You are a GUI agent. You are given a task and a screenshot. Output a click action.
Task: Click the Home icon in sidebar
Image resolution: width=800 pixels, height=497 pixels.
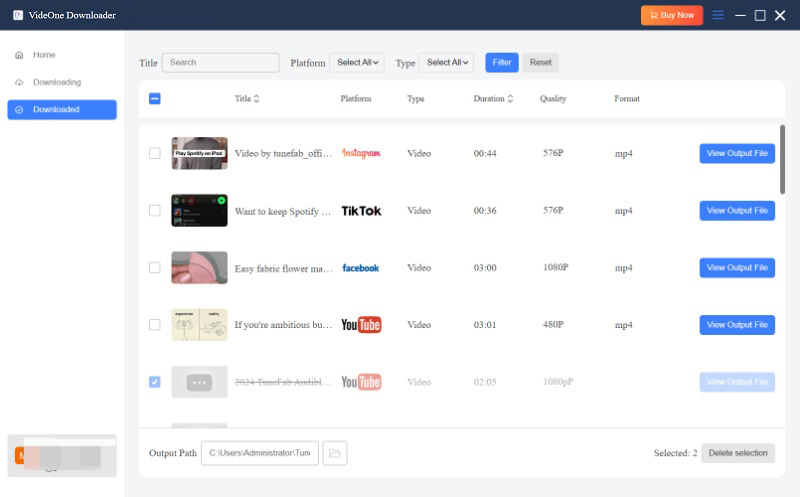19,55
